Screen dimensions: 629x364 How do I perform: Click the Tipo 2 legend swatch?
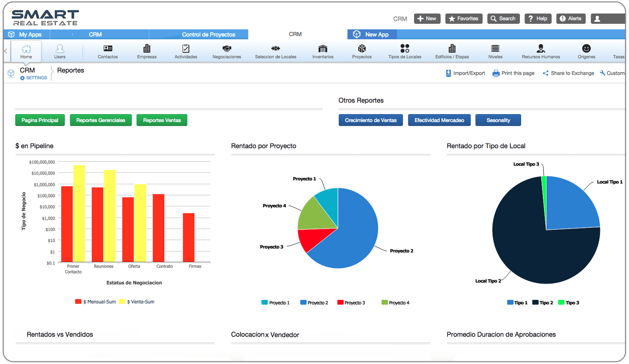[x=535, y=302]
